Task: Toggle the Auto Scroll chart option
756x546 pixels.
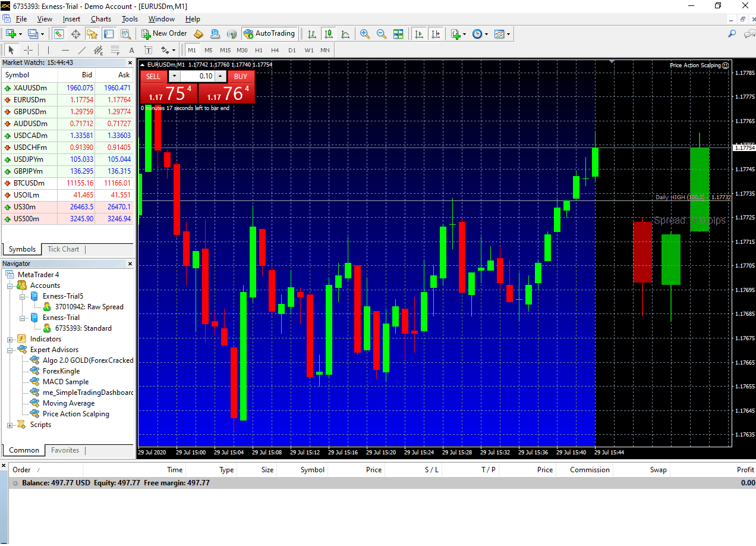Action: [x=419, y=34]
